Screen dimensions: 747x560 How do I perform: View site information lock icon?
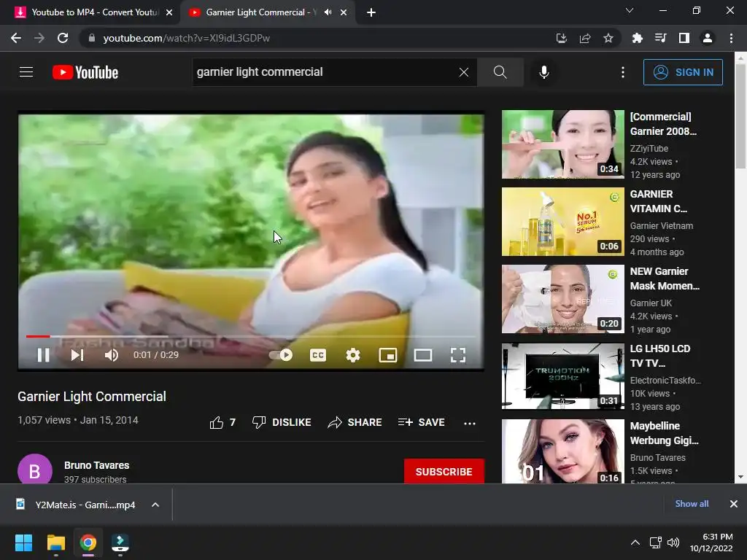(x=92, y=38)
